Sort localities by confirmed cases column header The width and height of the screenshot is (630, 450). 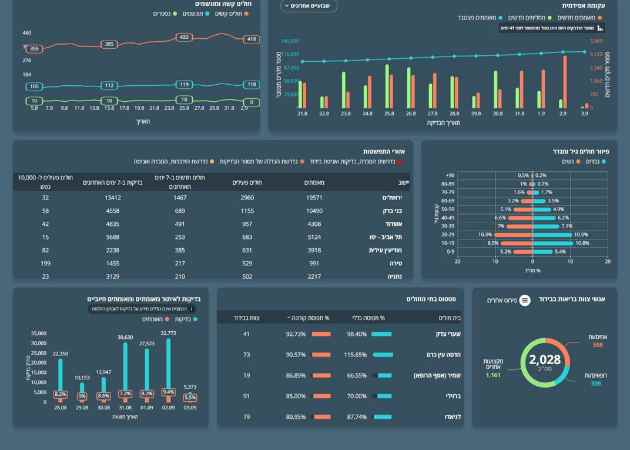[x=314, y=182]
